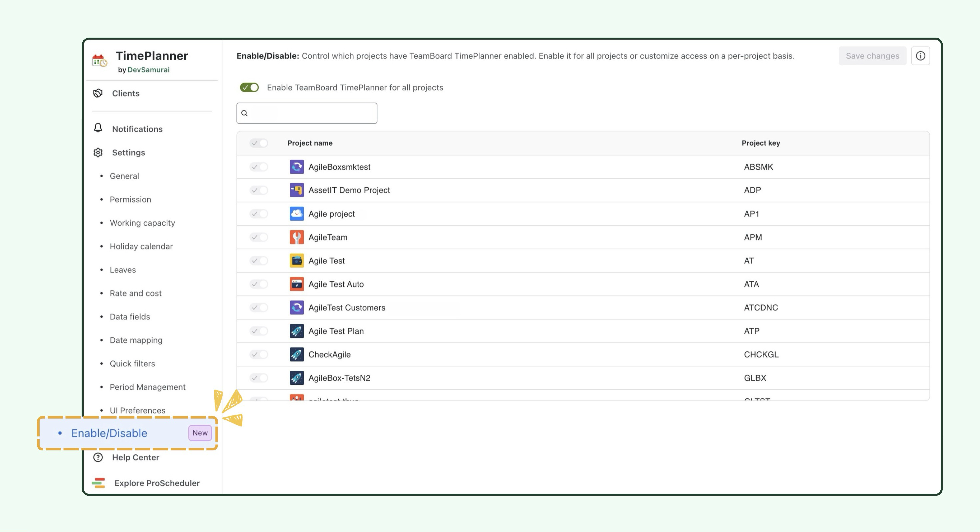980x532 pixels.
Task: Click the Agile Test Plan project name
Action: point(336,331)
